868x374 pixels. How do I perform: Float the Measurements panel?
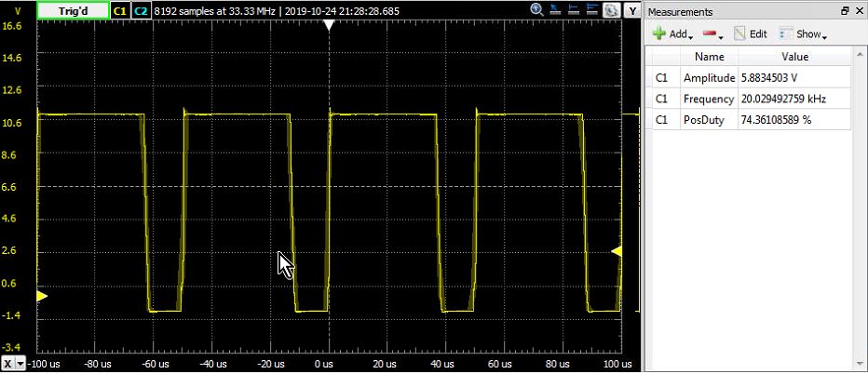(x=846, y=11)
